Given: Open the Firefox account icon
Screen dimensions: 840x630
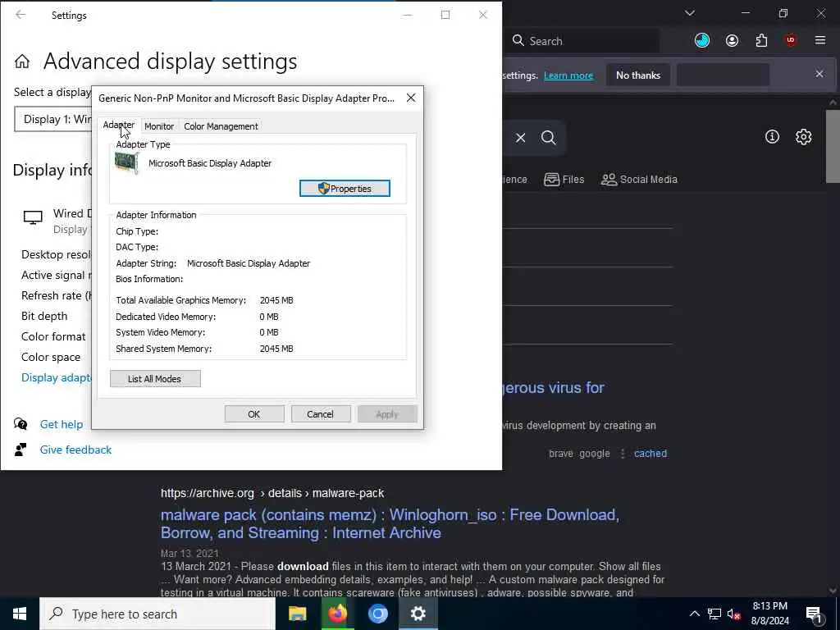Looking at the screenshot, I should click(x=732, y=41).
